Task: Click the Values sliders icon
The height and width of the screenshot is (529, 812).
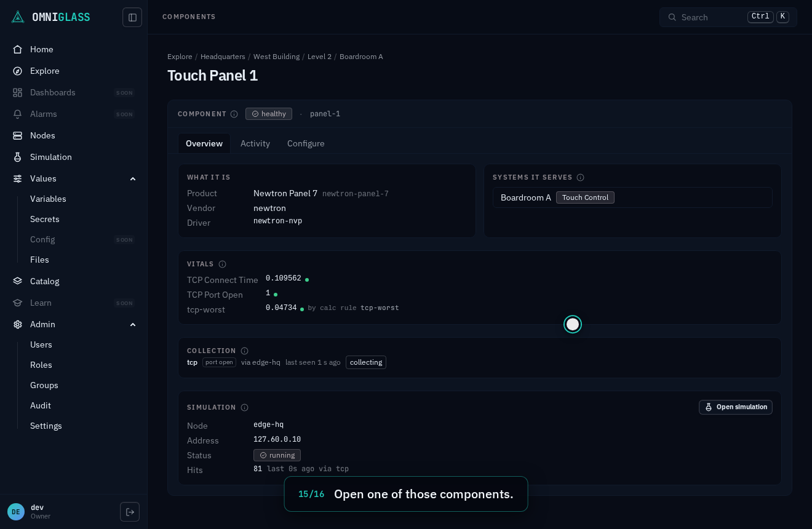Action: tap(18, 178)
